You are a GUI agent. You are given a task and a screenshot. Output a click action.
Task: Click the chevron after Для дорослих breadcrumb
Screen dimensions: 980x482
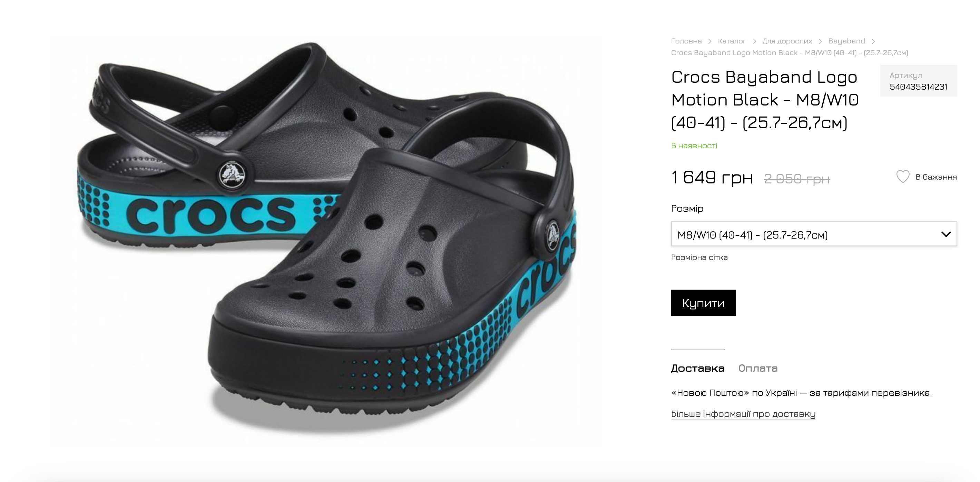[x=820, y=41]
